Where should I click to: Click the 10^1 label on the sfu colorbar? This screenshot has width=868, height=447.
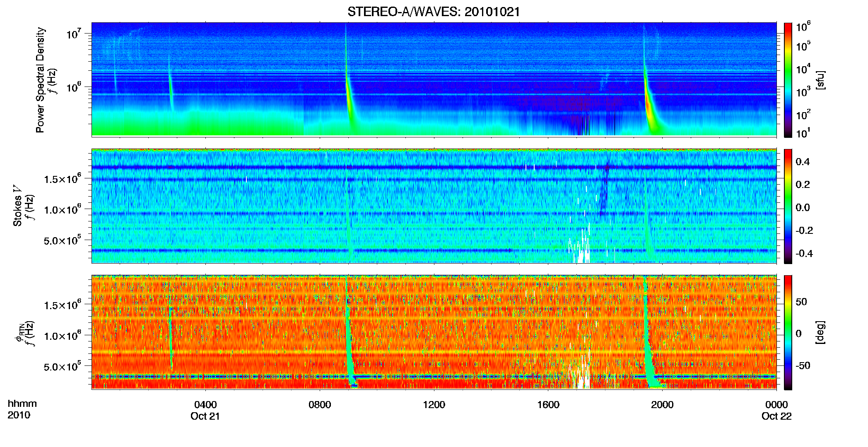[803, 132]
